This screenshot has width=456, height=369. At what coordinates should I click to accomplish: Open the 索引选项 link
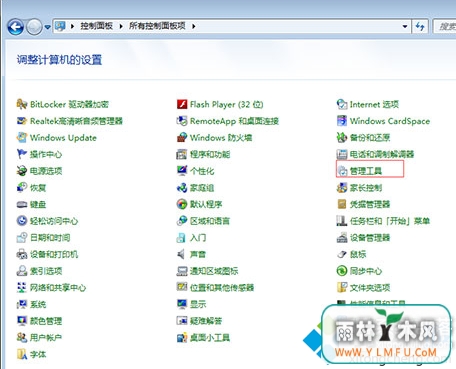[46, 271]
